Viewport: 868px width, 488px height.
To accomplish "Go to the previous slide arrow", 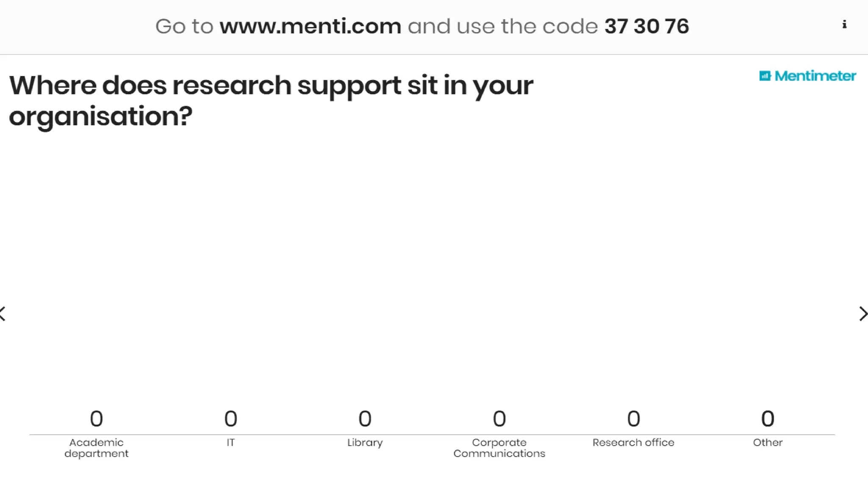I will [3, 314].
